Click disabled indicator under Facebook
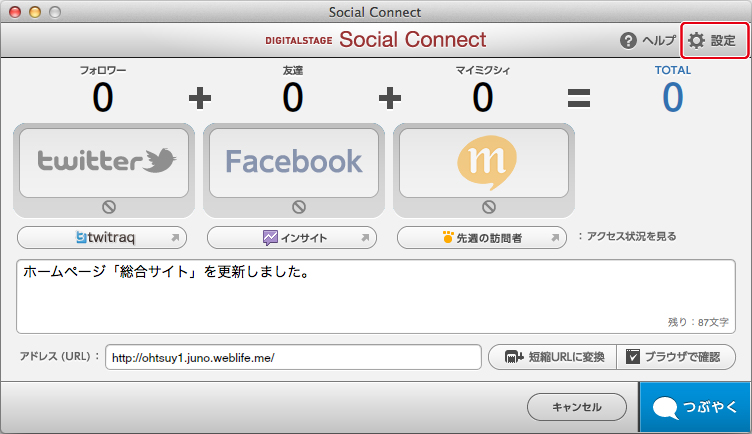Viewport: 752px width, 434px height. point(299,207)
